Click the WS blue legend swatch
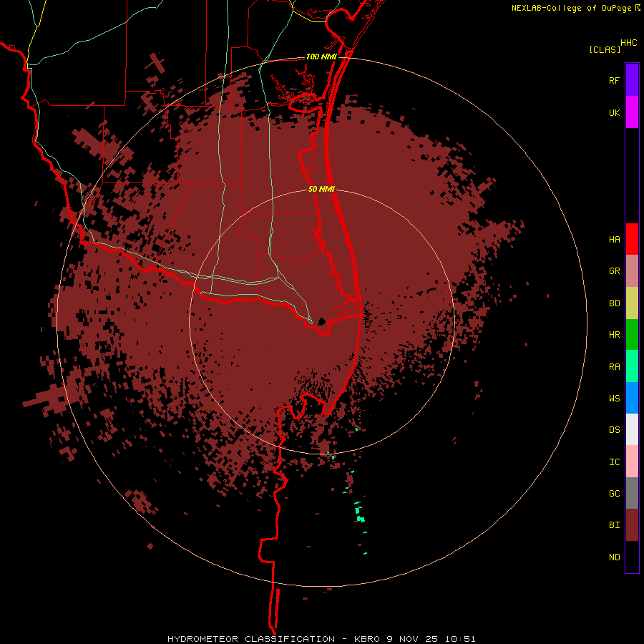This screenshot has height=644, width=644. (632, 398)
